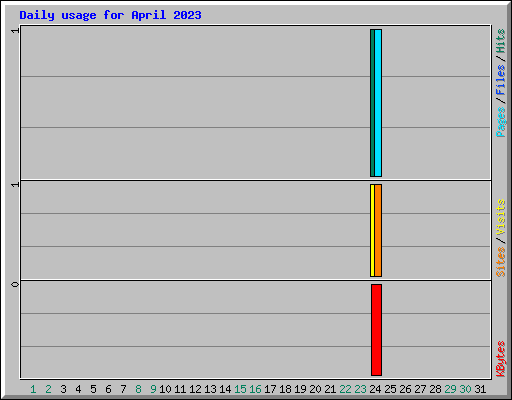Click the chart title 'Daily usage for April 2023'

tap(110, 15)
